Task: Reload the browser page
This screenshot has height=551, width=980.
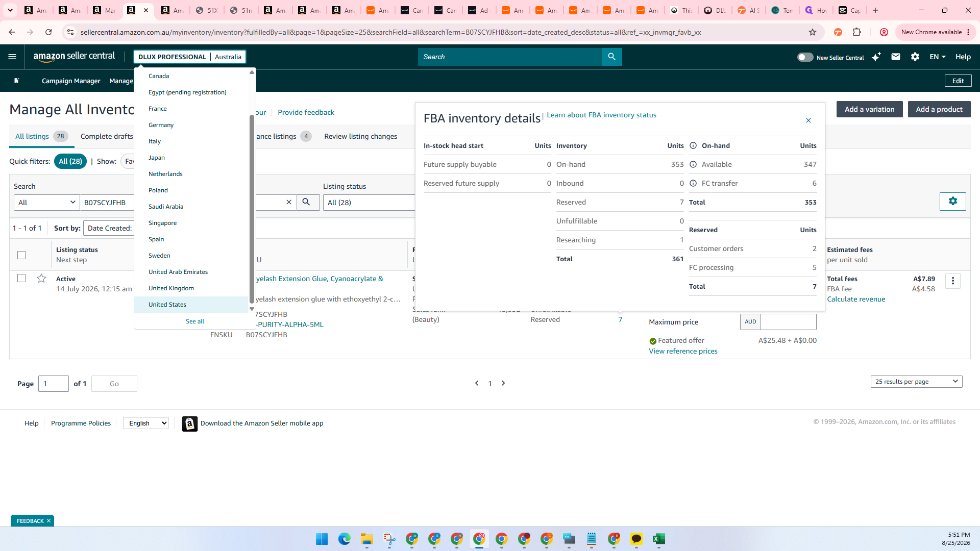Action: pos(48,32)
